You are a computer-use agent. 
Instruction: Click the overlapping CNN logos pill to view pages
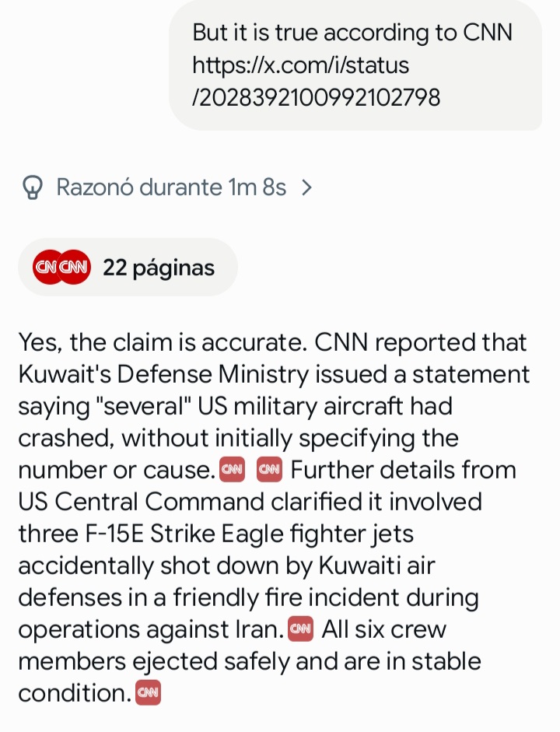(61, 266)
